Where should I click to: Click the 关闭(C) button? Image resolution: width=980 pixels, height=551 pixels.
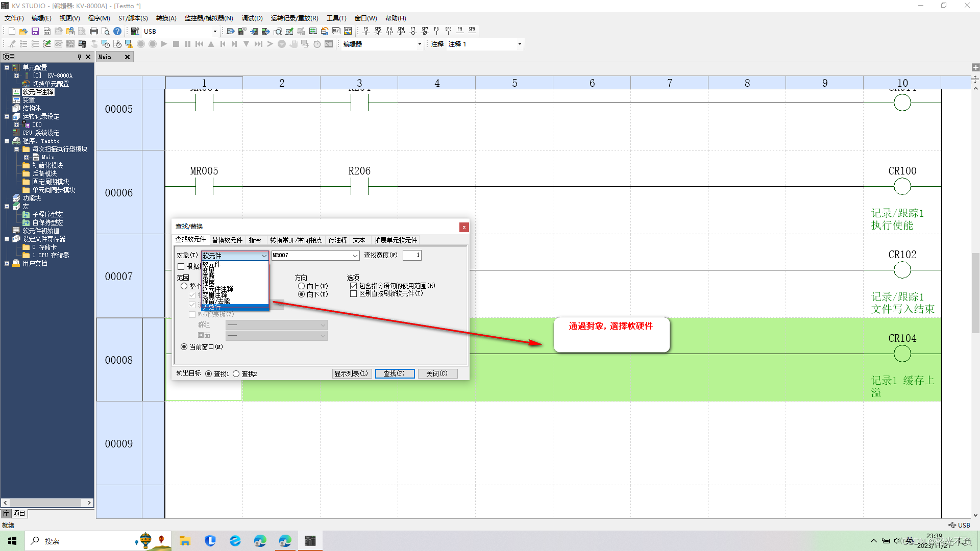pyautogui.click(x=437, y=373)
